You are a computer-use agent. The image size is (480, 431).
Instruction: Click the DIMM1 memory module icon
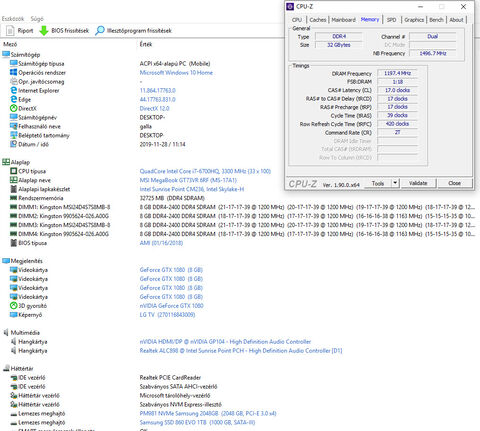tap(14, 207)
